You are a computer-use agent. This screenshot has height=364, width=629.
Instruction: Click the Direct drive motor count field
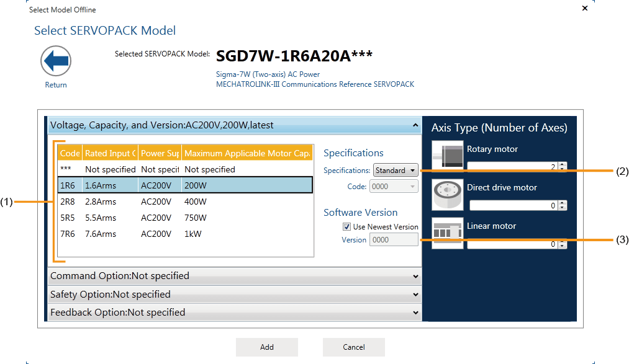513,206
